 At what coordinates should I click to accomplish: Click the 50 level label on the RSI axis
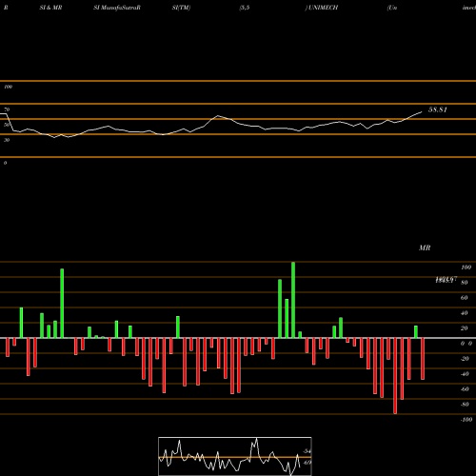coord(7,125)
